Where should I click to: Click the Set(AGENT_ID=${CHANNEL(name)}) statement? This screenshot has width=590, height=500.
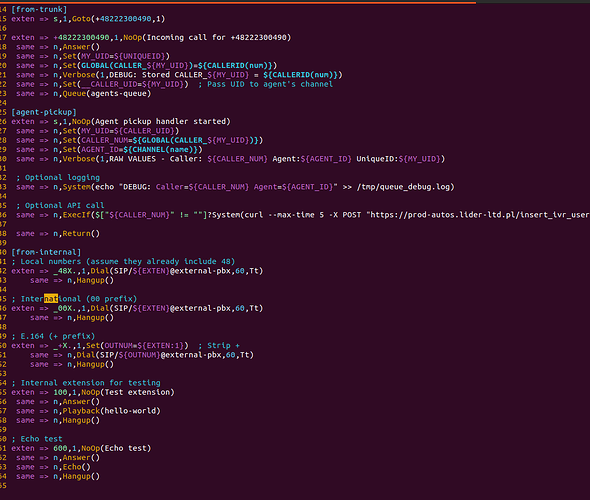(x=132, y=150)
